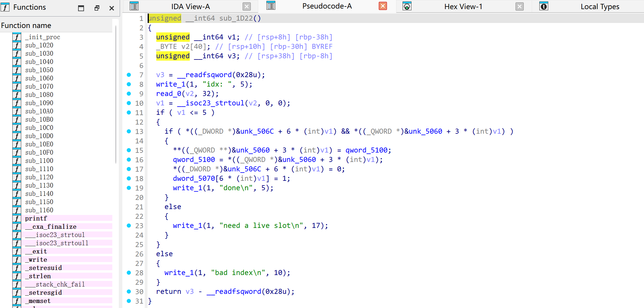Toggle breakpoint dot on line 15

point(129,150)
